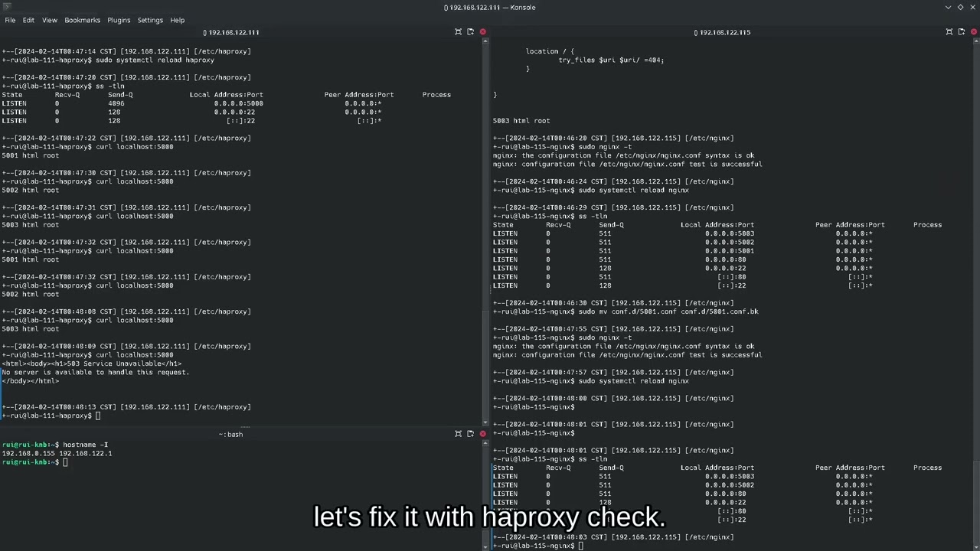Open the Bookmarks menu
Viewport: 980px width, 551px height.
82,20
